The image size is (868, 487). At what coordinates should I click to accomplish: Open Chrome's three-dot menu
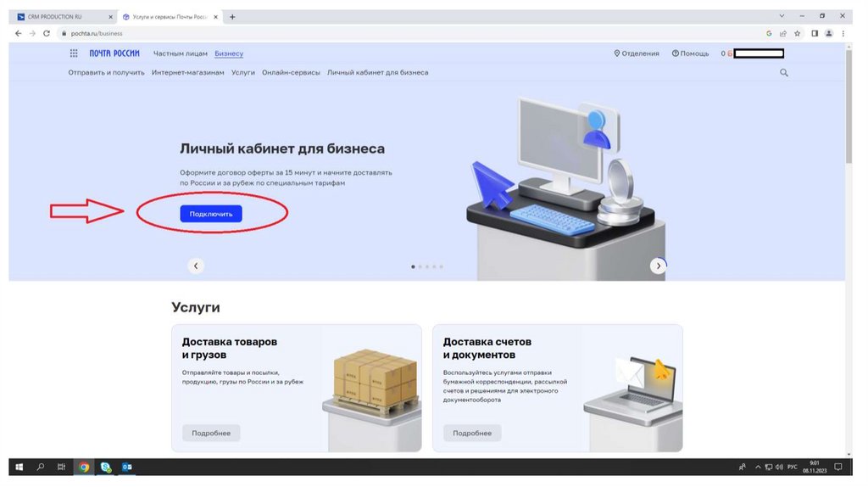(x=843, y=33)
